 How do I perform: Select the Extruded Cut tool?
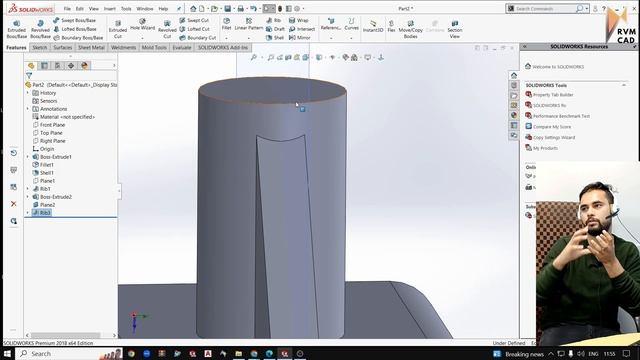(118, 29)
